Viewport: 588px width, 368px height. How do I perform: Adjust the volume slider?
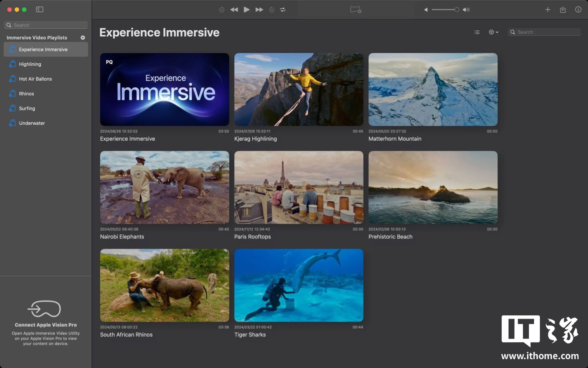click(445, 9)
